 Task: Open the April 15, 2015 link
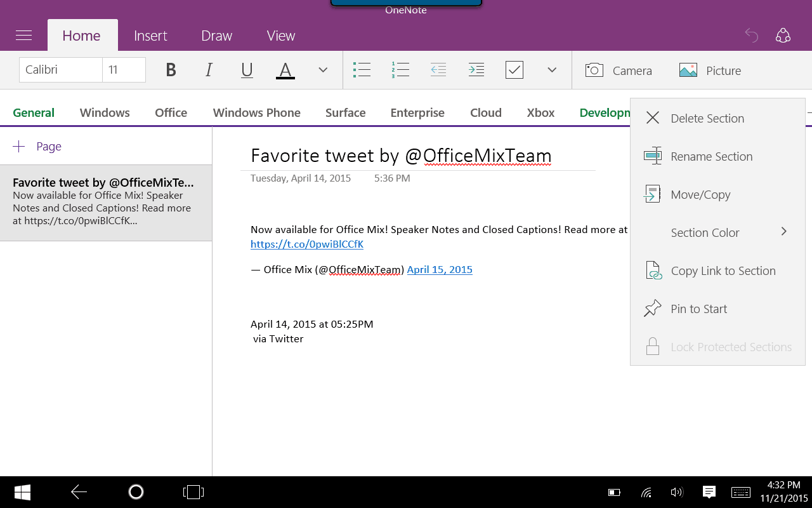[440, 269]
